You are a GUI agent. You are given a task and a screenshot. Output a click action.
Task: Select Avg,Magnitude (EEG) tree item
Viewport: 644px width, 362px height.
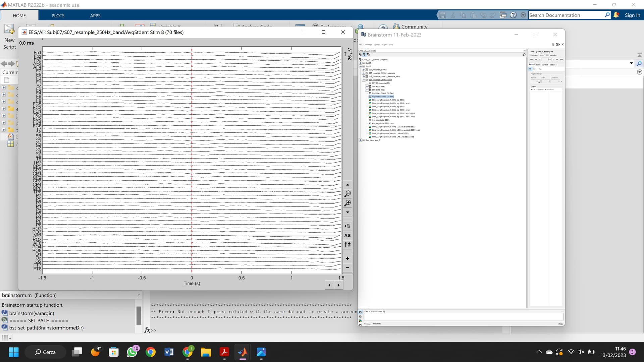click(380, 120)
